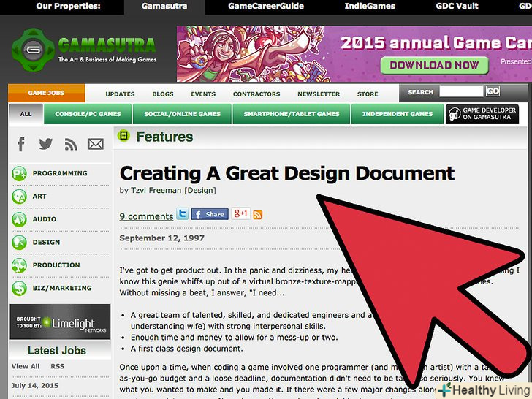Open the GAME JOBS tab
The width and height of the screenshot is (532, 399).
coord(47,93)
